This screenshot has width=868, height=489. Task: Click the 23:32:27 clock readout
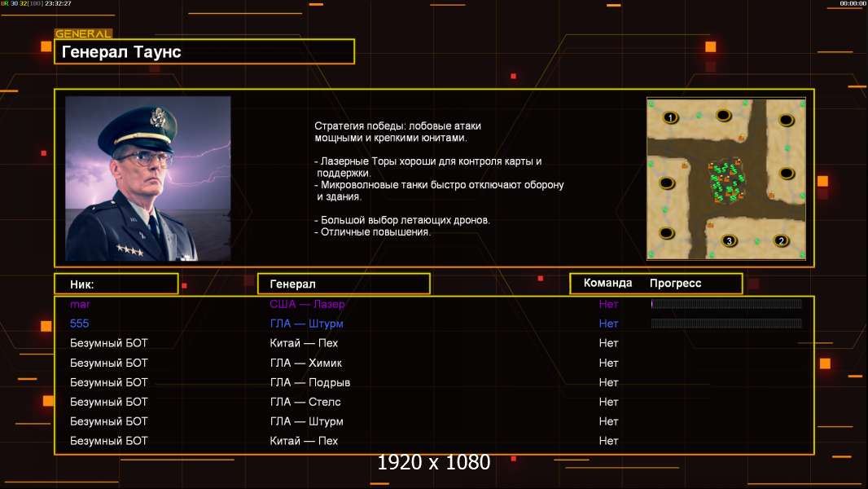pos(58,3)
